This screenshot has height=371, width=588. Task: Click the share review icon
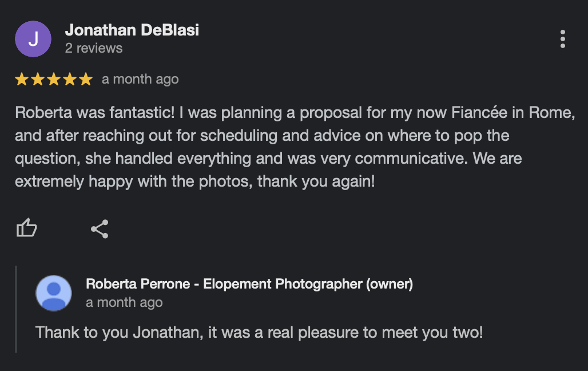(x=100, y=229)
